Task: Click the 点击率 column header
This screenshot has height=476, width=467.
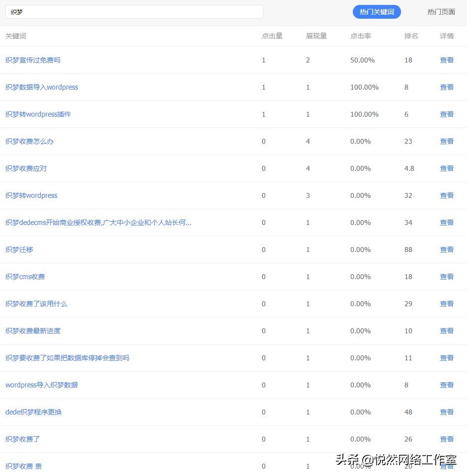Action: click(x=361, y=36)
